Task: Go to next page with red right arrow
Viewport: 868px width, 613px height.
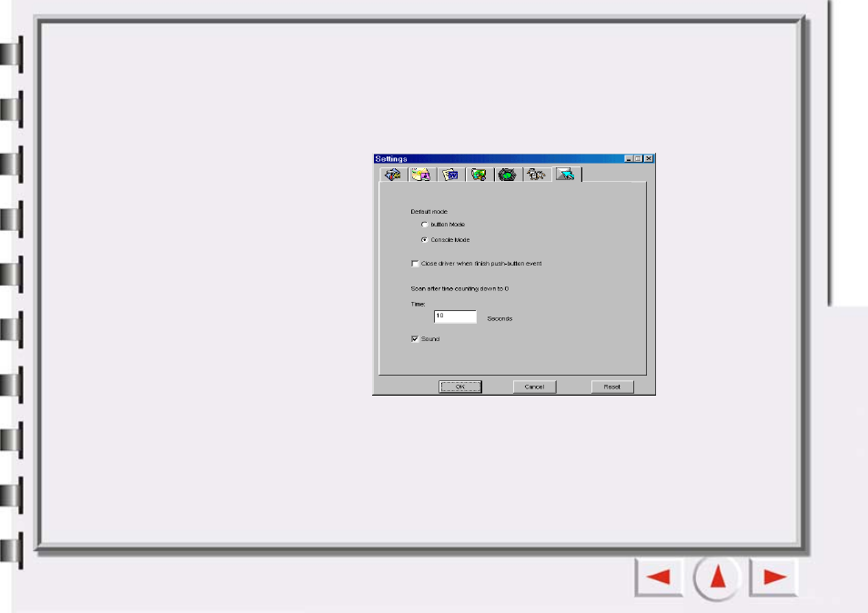Action: pyautogui.click(x=774, y=577)
